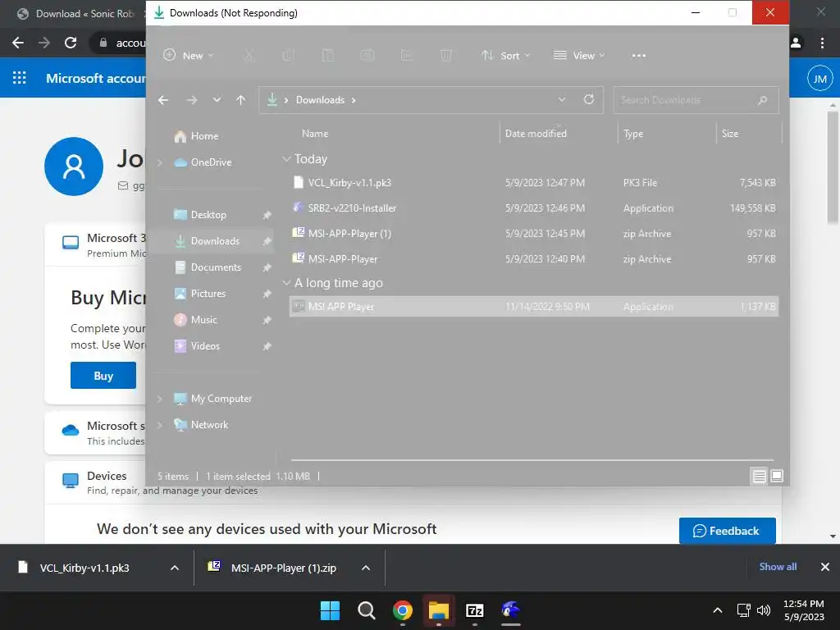Select Desktop in navigation pane
The image size is (840, 630).
pos(200,215)
